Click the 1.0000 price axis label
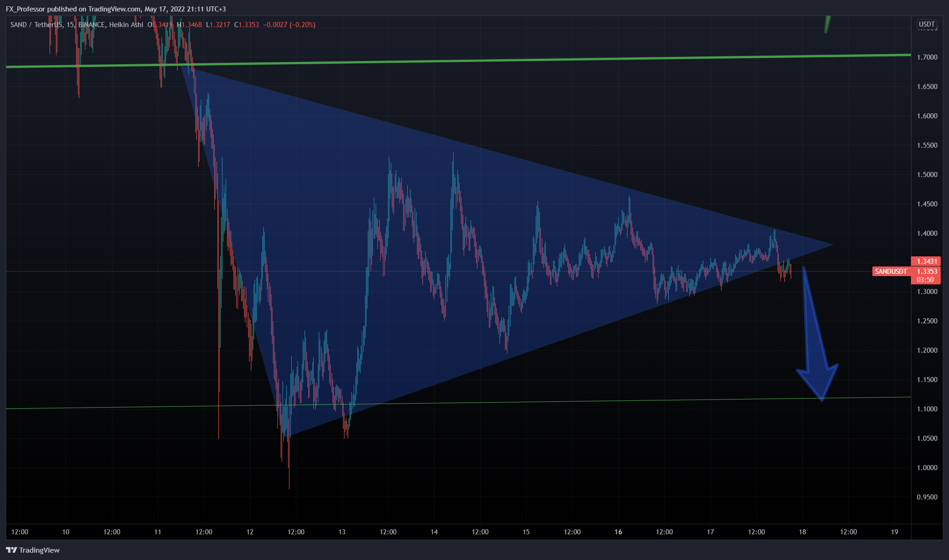949x560 pixels. pyautogui.click(x=927, y=468)
